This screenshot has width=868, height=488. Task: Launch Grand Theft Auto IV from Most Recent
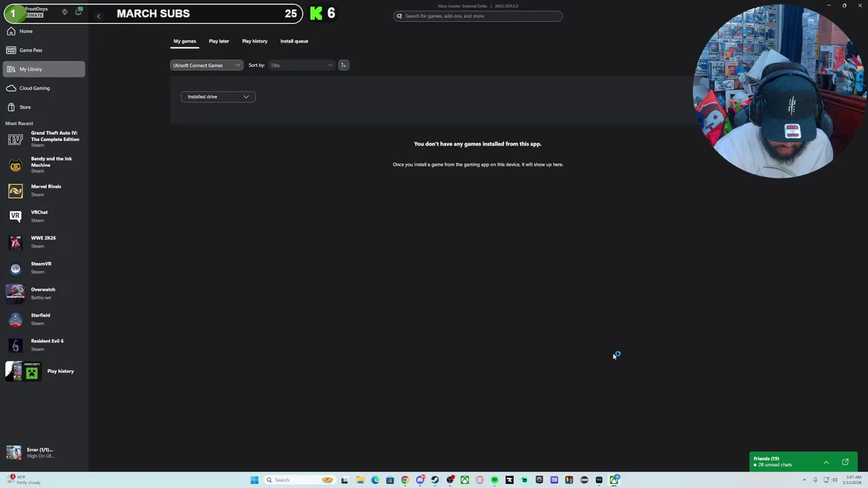tap(43, 139)
